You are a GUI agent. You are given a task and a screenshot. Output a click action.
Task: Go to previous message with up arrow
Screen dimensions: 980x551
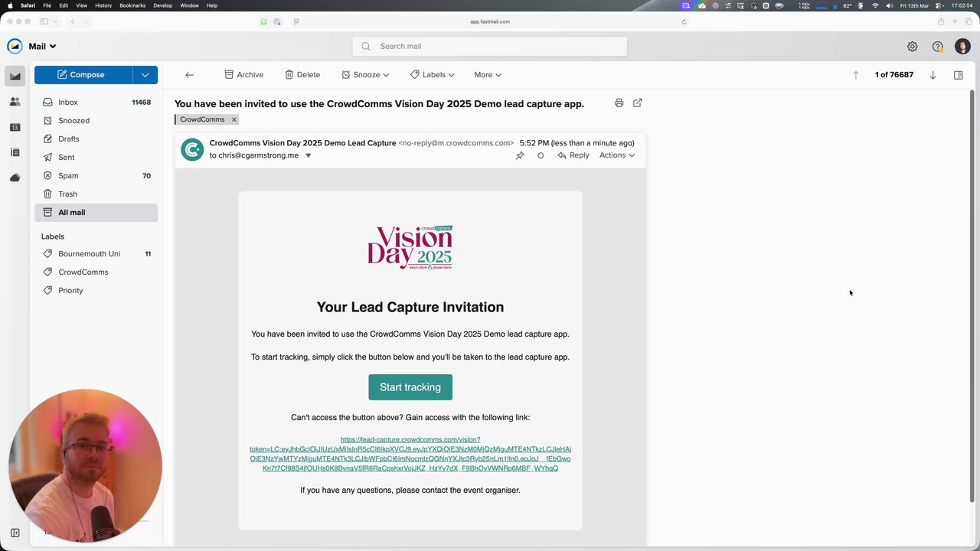(856, 75)
